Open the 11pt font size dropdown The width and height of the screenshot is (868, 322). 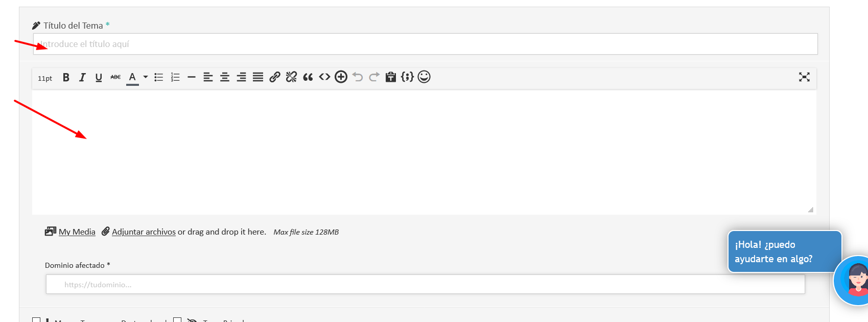[x=45, y=78]
